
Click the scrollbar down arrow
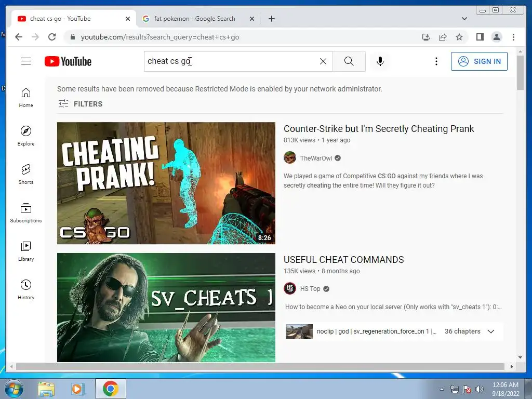pyautogui.click(x=521, y=357)
